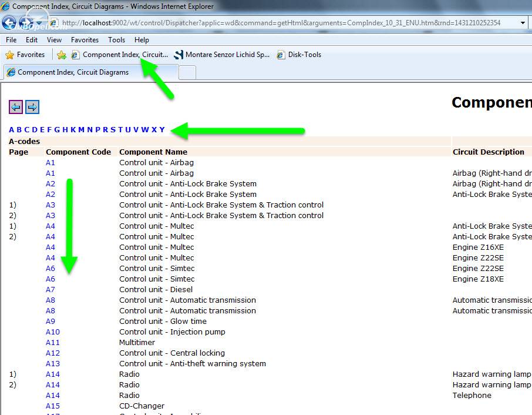Open A12 Central locking component link

click(53, 353)
